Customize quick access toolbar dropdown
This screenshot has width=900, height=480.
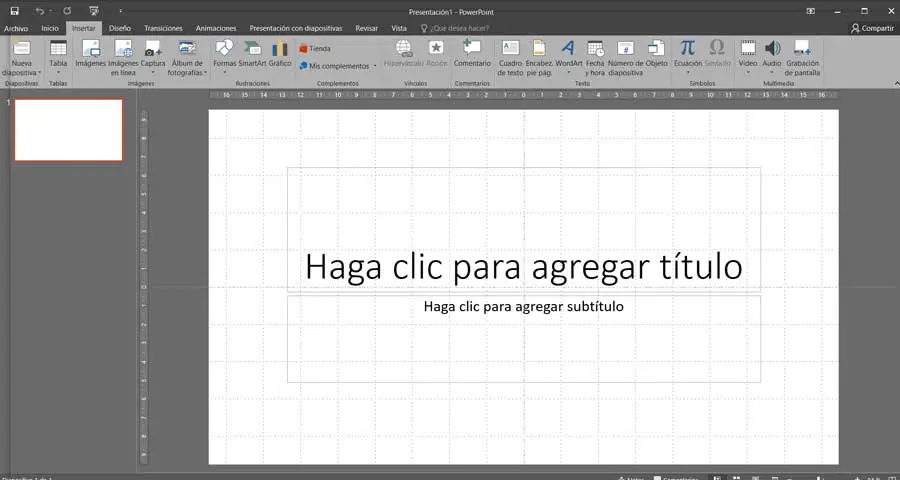[121, 11]
